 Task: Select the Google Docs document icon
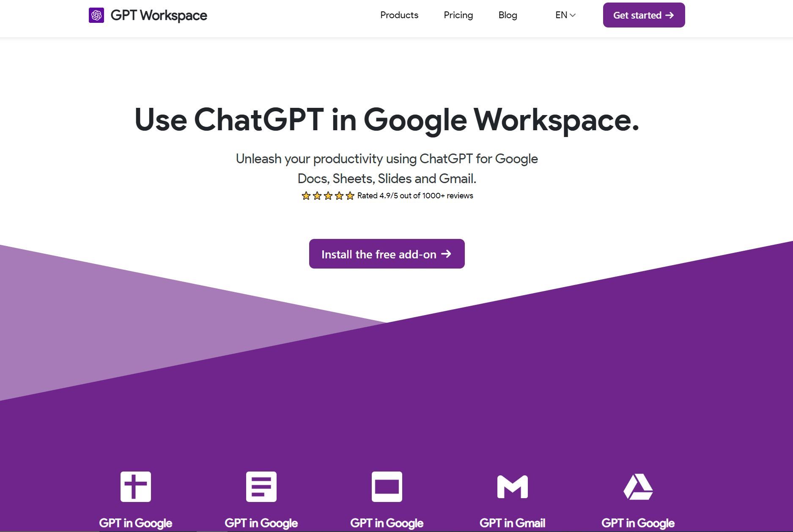point(261,487)
